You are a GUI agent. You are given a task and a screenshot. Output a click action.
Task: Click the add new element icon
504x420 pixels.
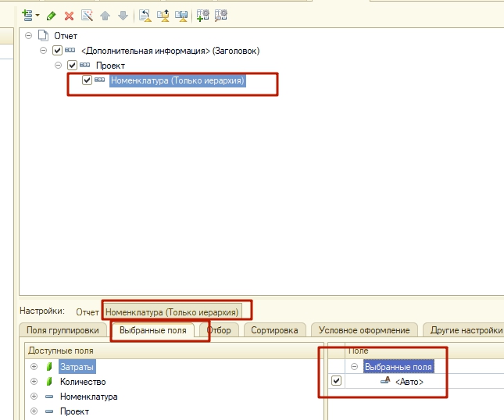[27, 15]
